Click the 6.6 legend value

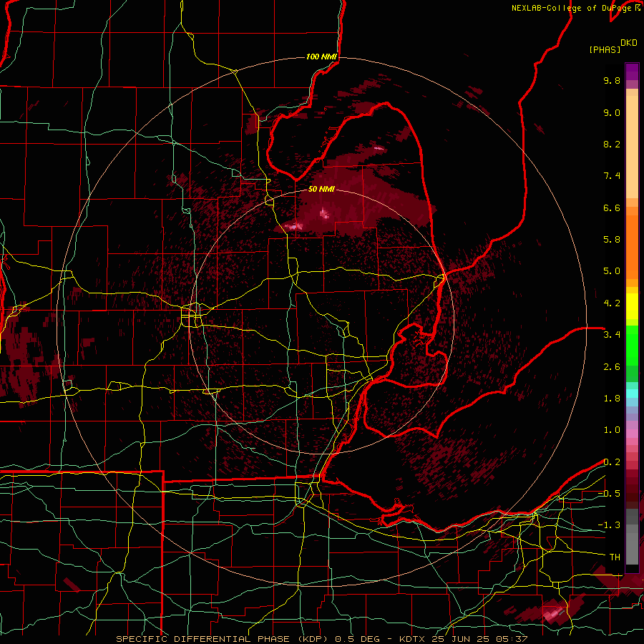pyautogui.click(x=612, y=208)
